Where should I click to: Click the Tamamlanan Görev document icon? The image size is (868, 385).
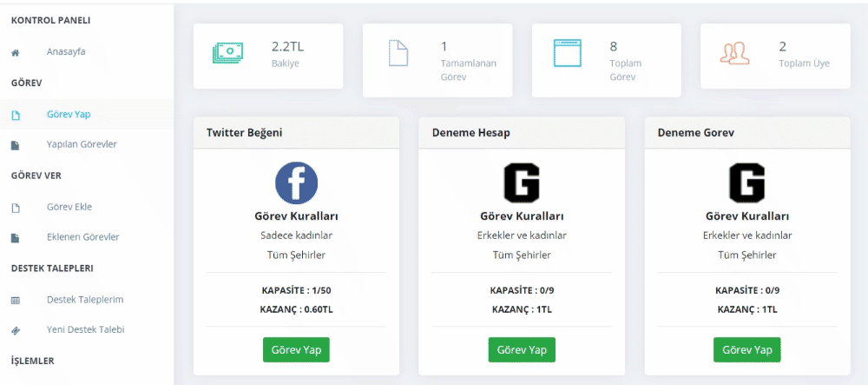398,53
